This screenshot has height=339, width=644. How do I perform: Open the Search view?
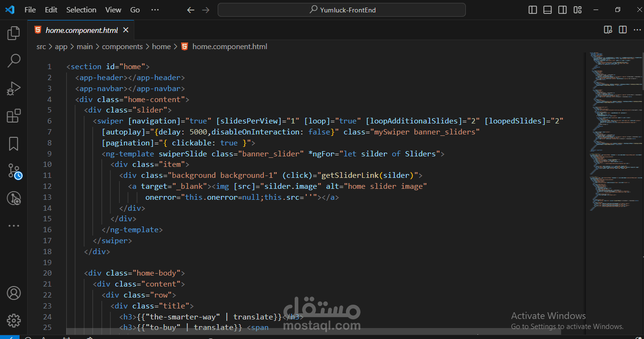point(14,61)
